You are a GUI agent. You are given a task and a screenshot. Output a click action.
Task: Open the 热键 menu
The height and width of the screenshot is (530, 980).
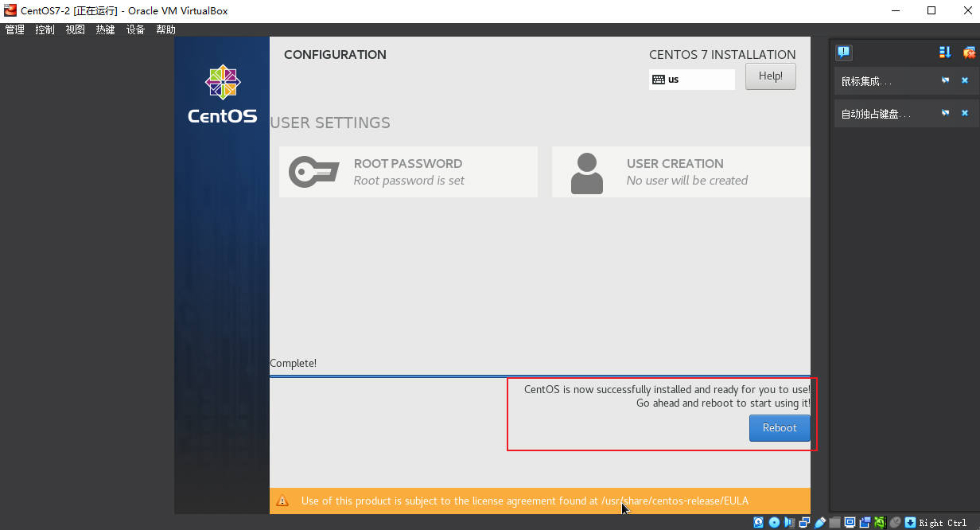click(106, 29)
